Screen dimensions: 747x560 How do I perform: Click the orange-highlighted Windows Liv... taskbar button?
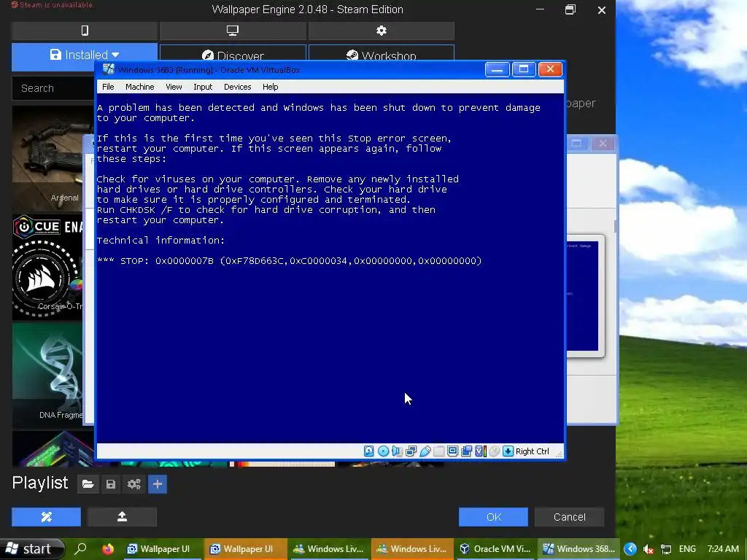click(x=411, y=548)
